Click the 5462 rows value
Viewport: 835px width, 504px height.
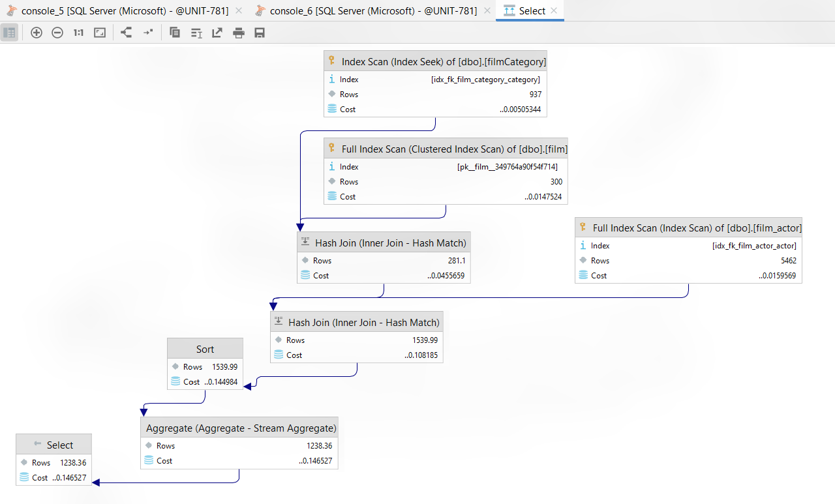coord(788,261)
